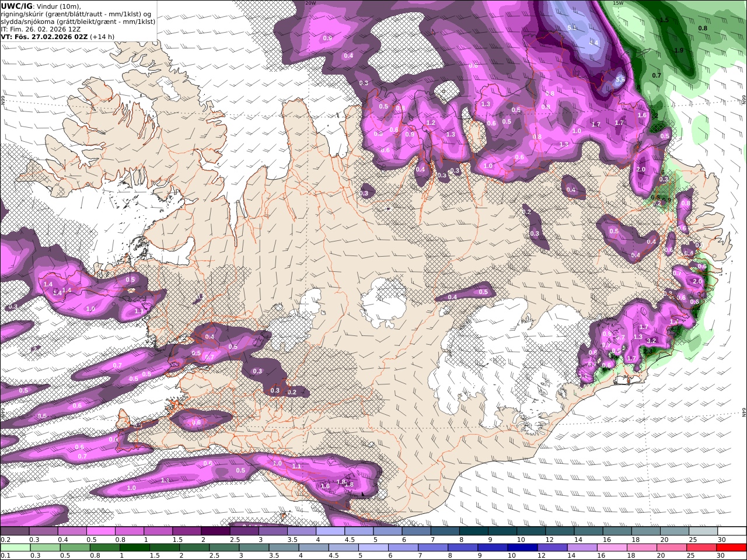Click the black 1.9 value in the green rain band
The width and height of the screenshot is (747, 560).
coord(679,51)
